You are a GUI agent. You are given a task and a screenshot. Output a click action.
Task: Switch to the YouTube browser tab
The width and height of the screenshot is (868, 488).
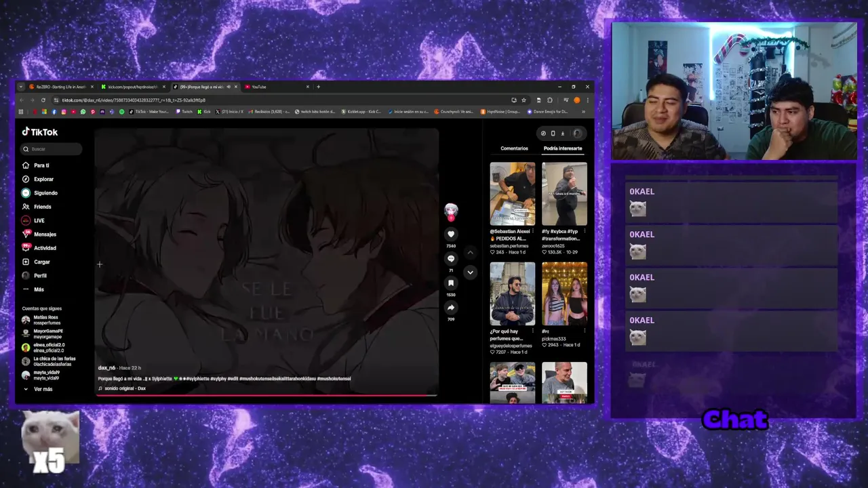coord(277,87)
